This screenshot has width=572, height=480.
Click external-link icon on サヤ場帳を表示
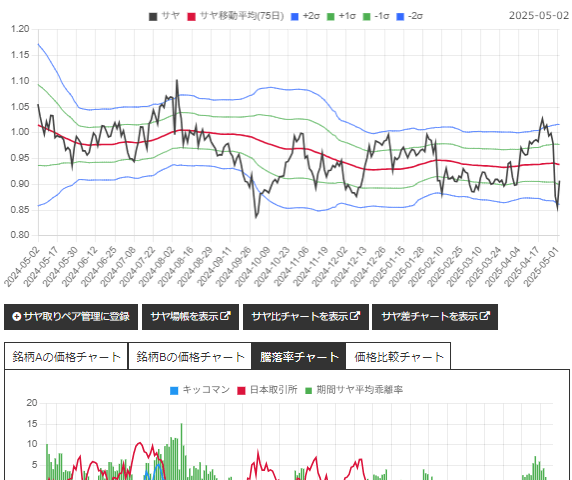click(x=226, y=316)
